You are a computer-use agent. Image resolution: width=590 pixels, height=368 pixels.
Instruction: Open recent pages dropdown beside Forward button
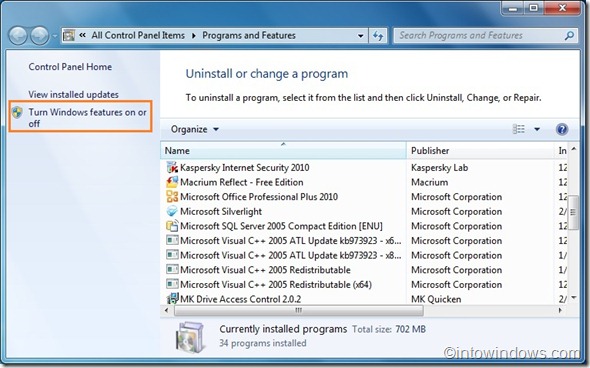(x=55, y=36)
